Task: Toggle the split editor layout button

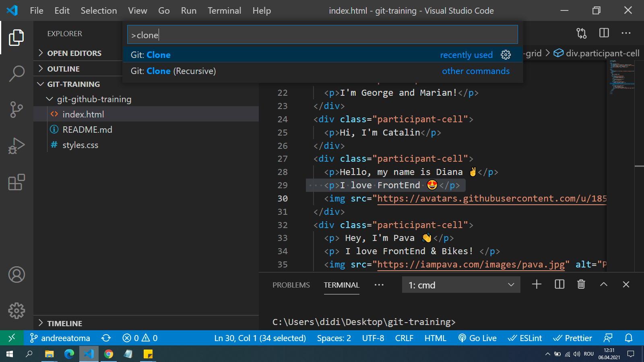Action: (x=604, y=33)
